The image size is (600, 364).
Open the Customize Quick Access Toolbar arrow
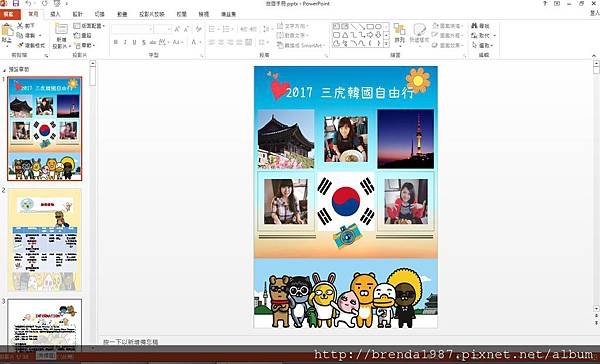pyautogui.click(x=67, y=4)
